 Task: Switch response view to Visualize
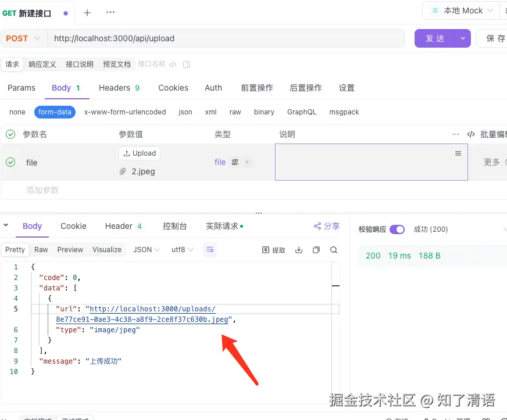pos(107,250)
